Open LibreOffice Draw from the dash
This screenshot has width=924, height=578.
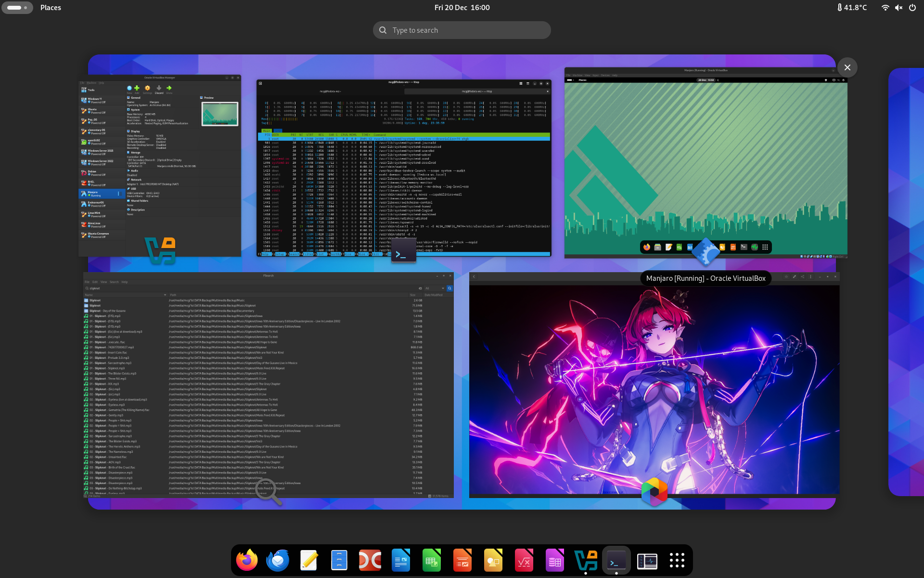point(493,560)
